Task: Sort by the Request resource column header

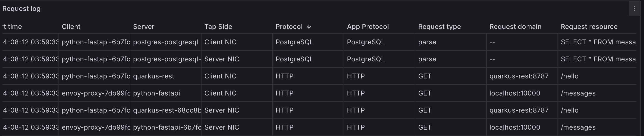Action: (589, 27)
